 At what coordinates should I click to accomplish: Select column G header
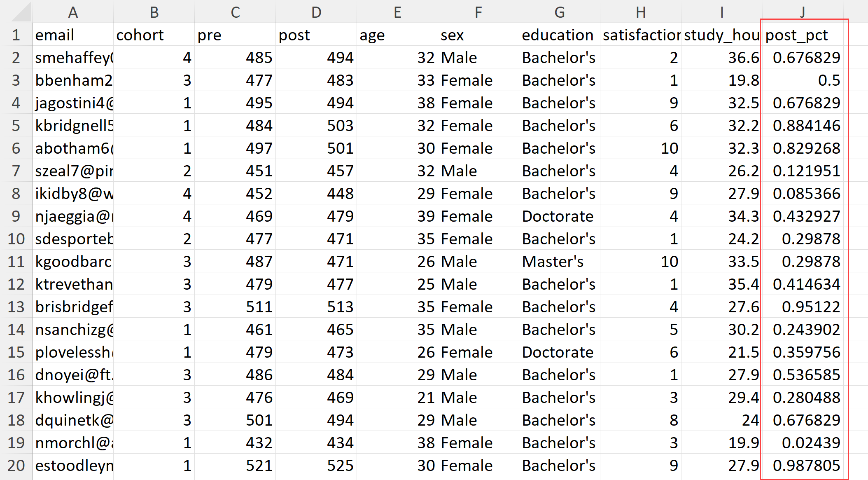[x=560, y=12]
